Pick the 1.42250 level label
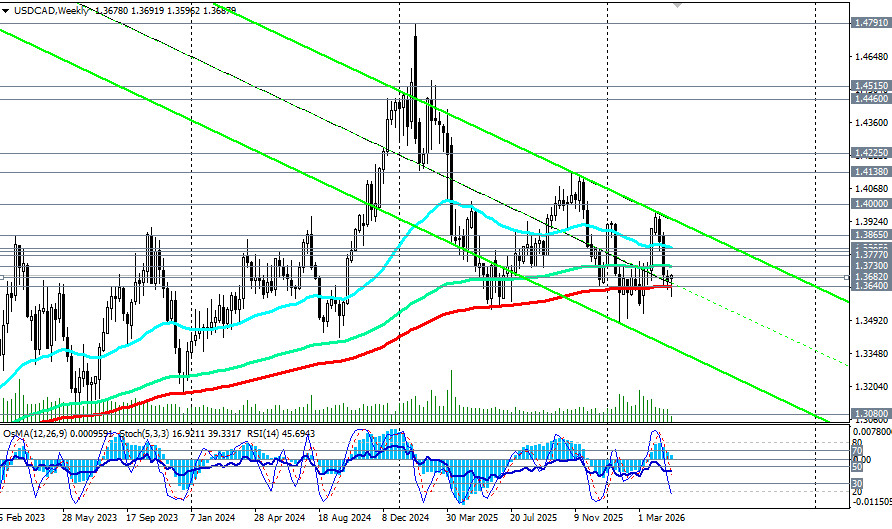The width and height of the screenshot is (892, 529). point(870,153)
